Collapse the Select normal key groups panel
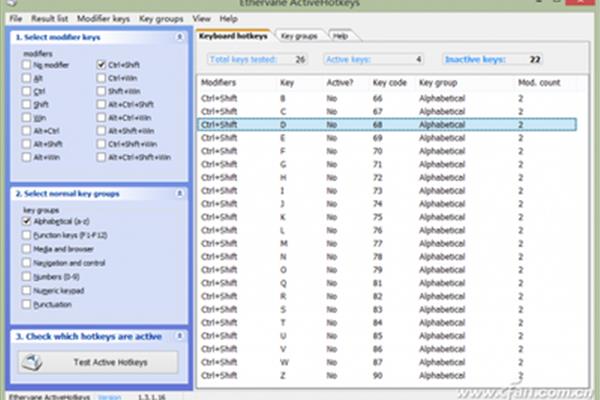The height and width of the screenshot is (400, 600). click(x=179, y=193)
